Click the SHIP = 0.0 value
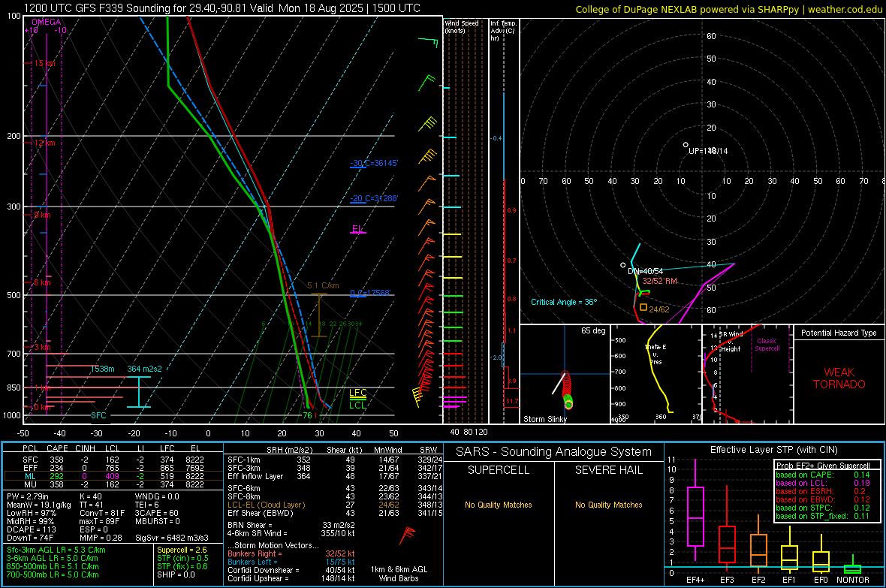The height and width of the screenshot is (588, 886). [176, 574]
